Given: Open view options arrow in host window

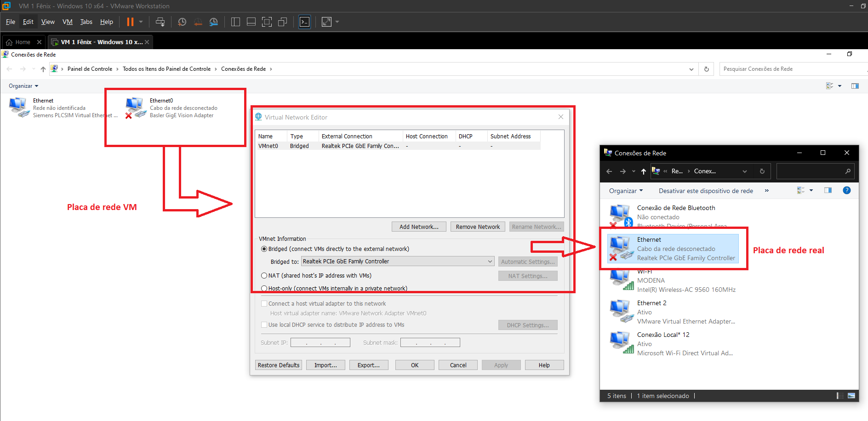Looking at the screenshot, I should tap(811, 190).
